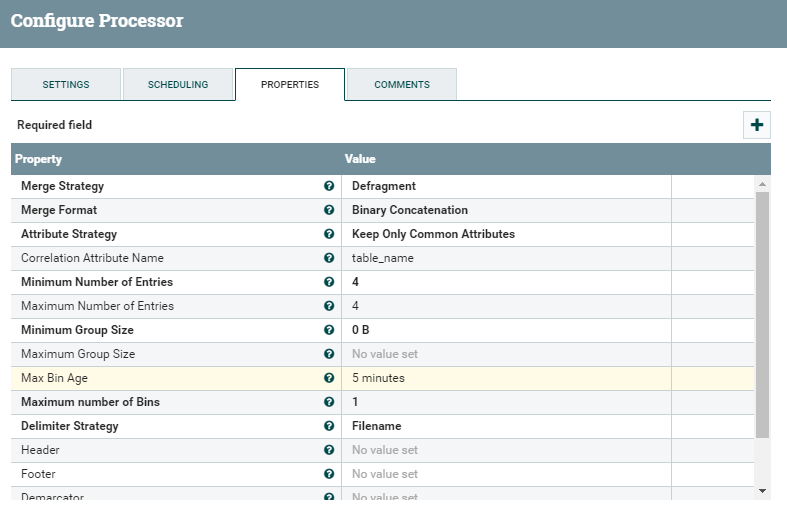
Task: Switch to the Scheduling tab
Action: tap(178, 85)
